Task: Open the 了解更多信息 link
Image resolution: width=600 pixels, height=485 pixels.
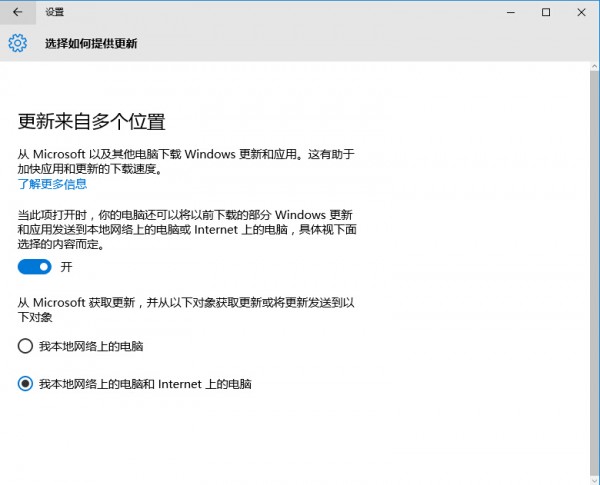Action: tap(52, 184)
